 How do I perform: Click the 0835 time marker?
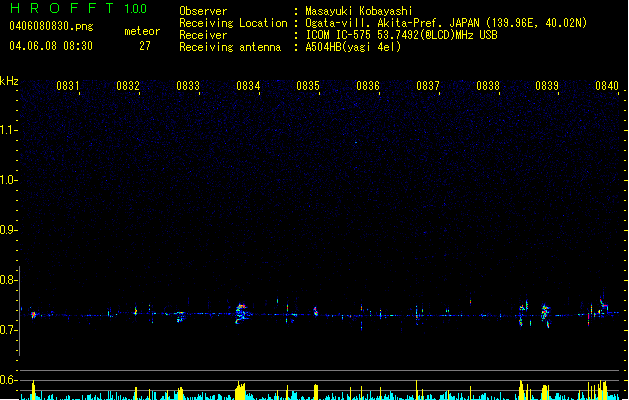(x=308, y=86)
